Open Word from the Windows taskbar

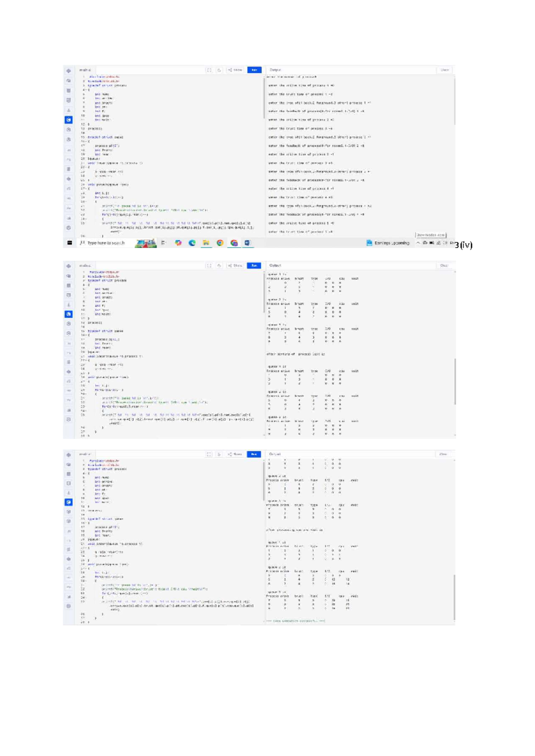[247, 243]
